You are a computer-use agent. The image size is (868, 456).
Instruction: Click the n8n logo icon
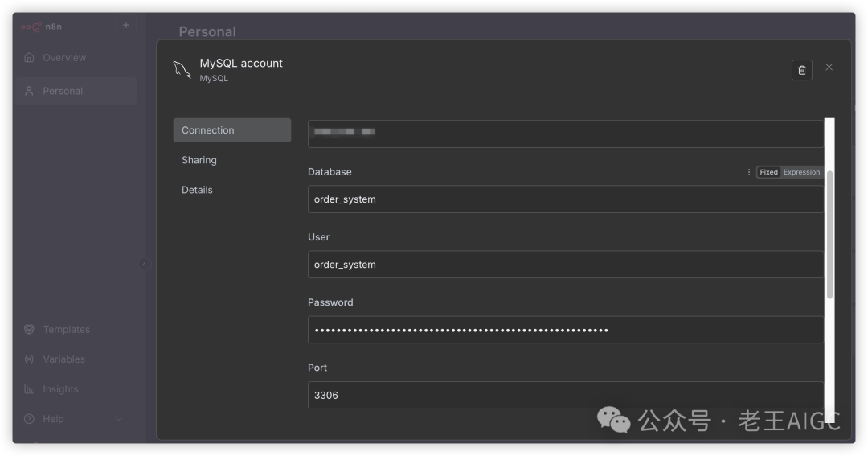tap(31, 27)
